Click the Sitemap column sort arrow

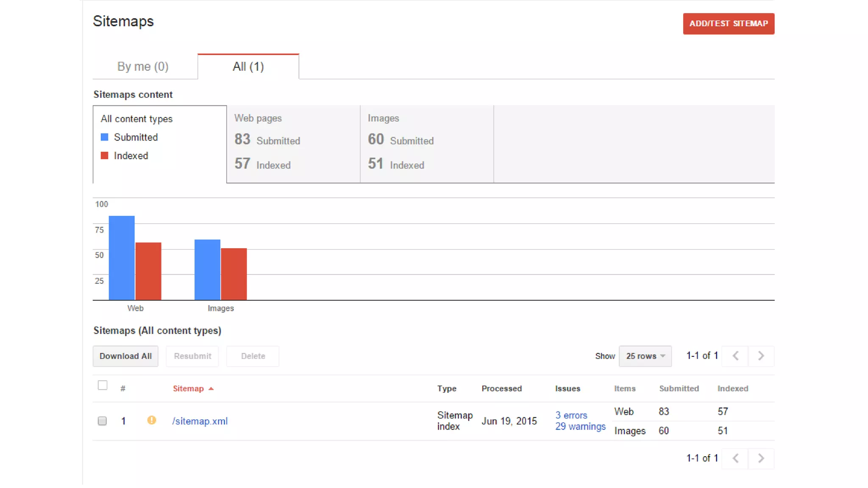[x=211, y=388]
